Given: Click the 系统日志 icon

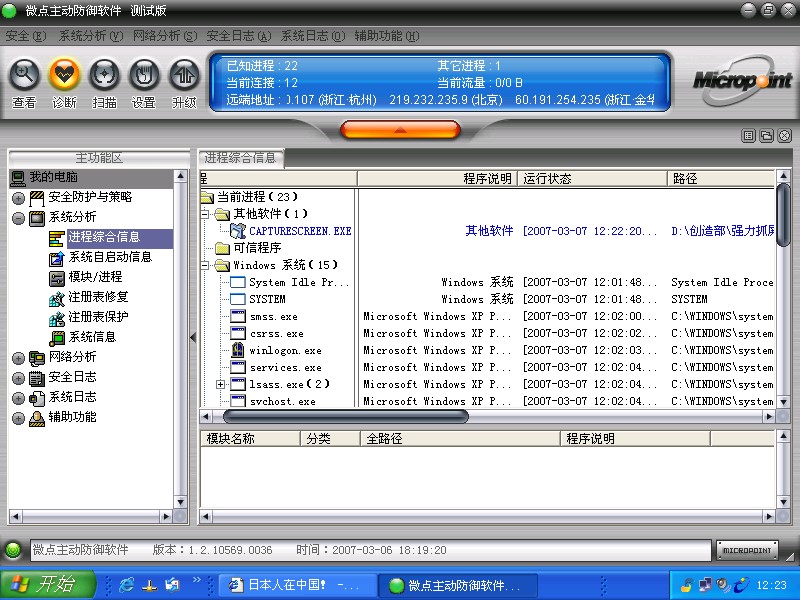Looking at the screenshot, I should (37, 398).
